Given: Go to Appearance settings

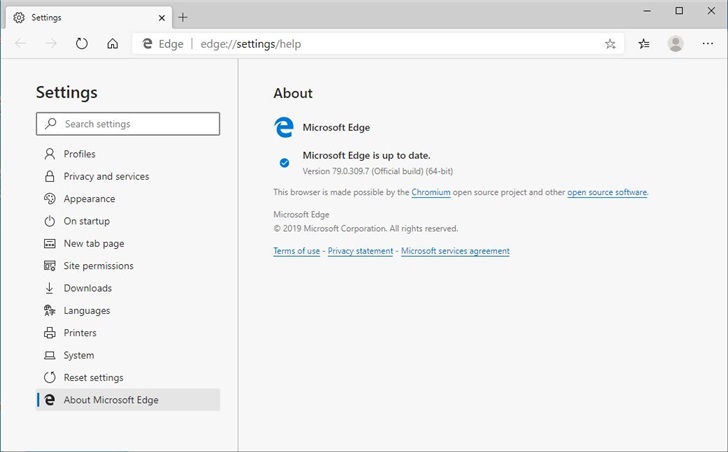Looking at the screenshot, I should 89,199.
